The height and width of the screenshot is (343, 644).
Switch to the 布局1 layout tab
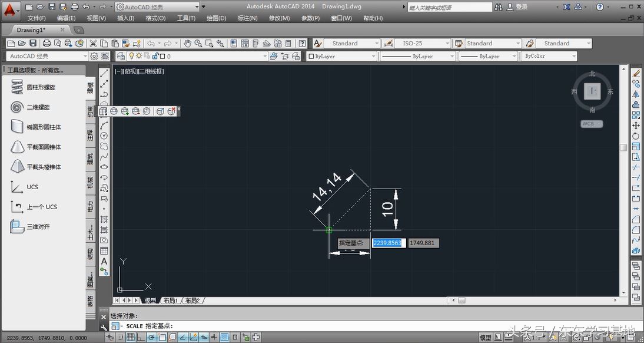(170, 301)
